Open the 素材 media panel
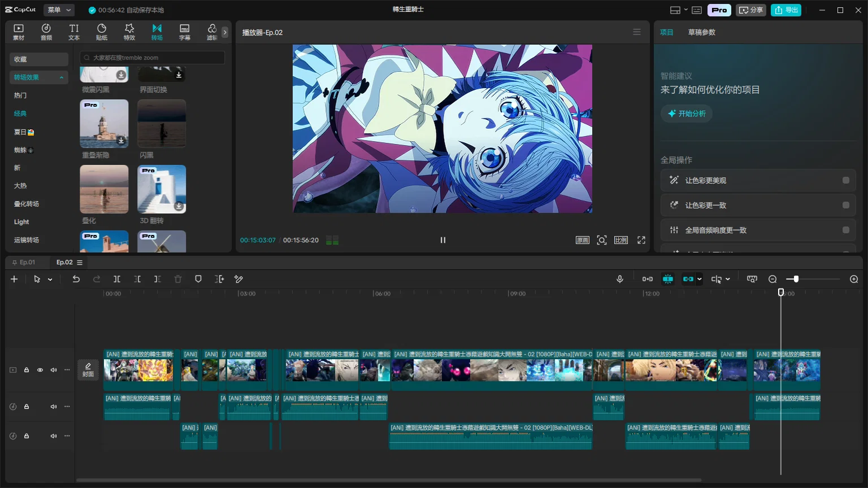The height and width of the screenshot is (488, 868). pyautogui.click(x=19, y=32)
